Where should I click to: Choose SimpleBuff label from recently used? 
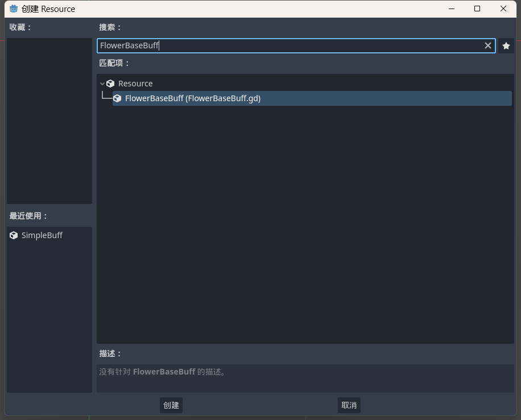tap(42, 235)
